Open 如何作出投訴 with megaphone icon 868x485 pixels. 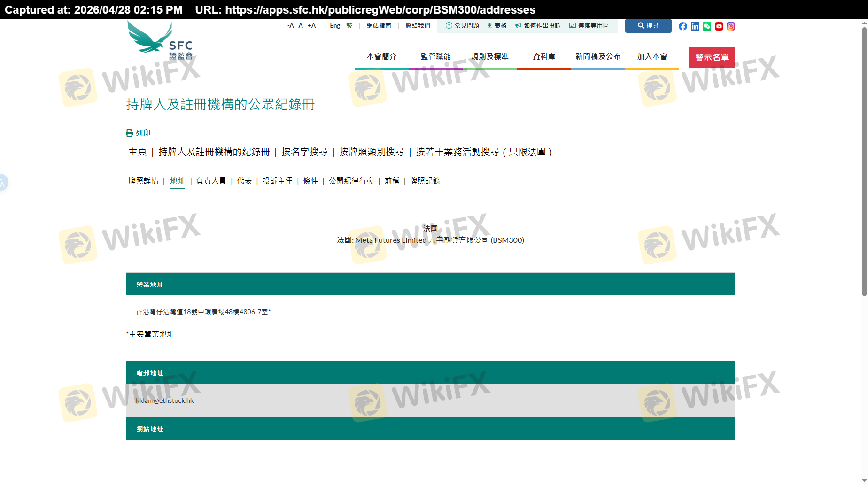pos(538,26)
